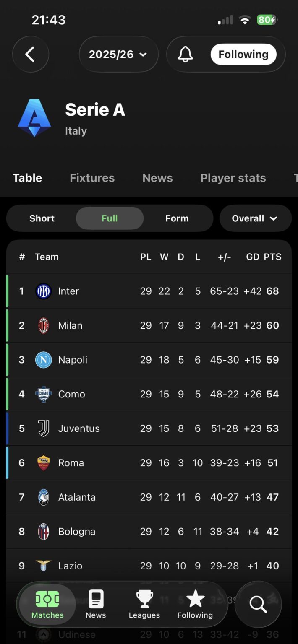Enable the Form table view
The height and width of the screenshot is (644, 298).
(177, 218)
